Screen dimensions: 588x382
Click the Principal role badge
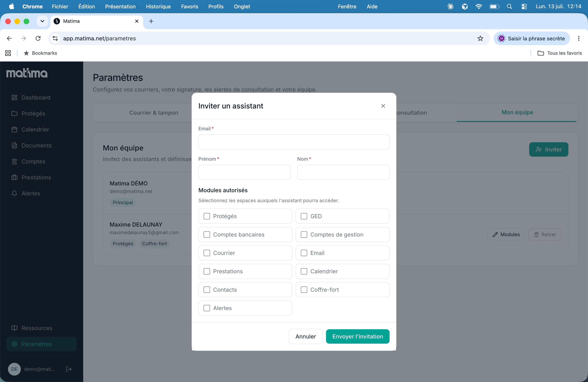coord(123,202)
